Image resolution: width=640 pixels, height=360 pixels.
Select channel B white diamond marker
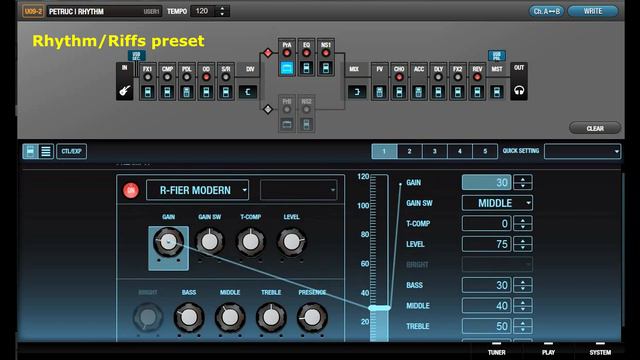(x=268, y=109)
